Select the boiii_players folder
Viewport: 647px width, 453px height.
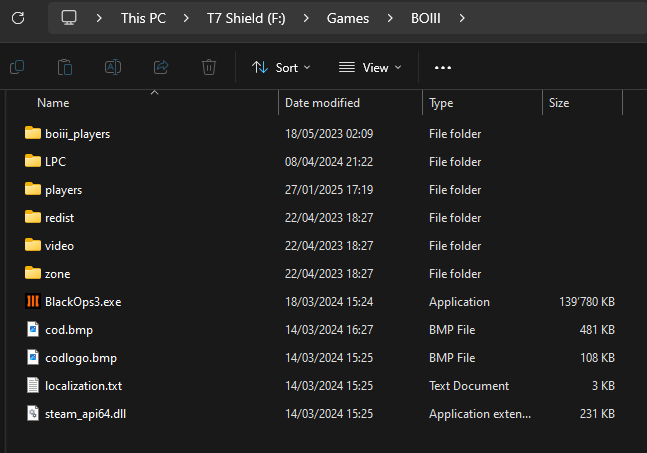click(x=77, y=133)
